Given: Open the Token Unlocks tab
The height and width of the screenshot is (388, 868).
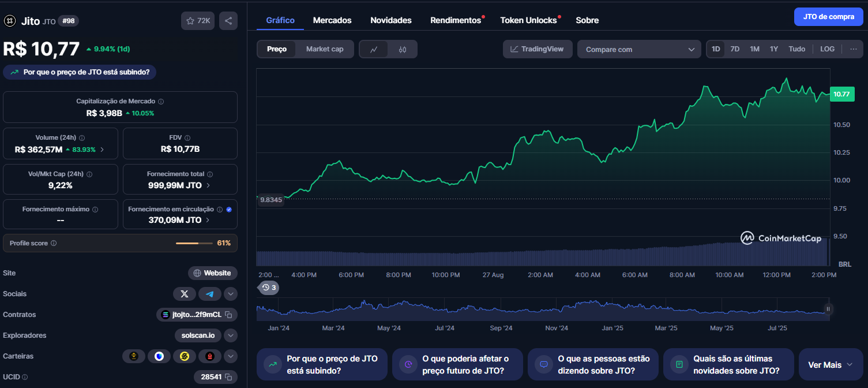Looking at the screenshot, I should pyautogui.click(x=529, y=20).
